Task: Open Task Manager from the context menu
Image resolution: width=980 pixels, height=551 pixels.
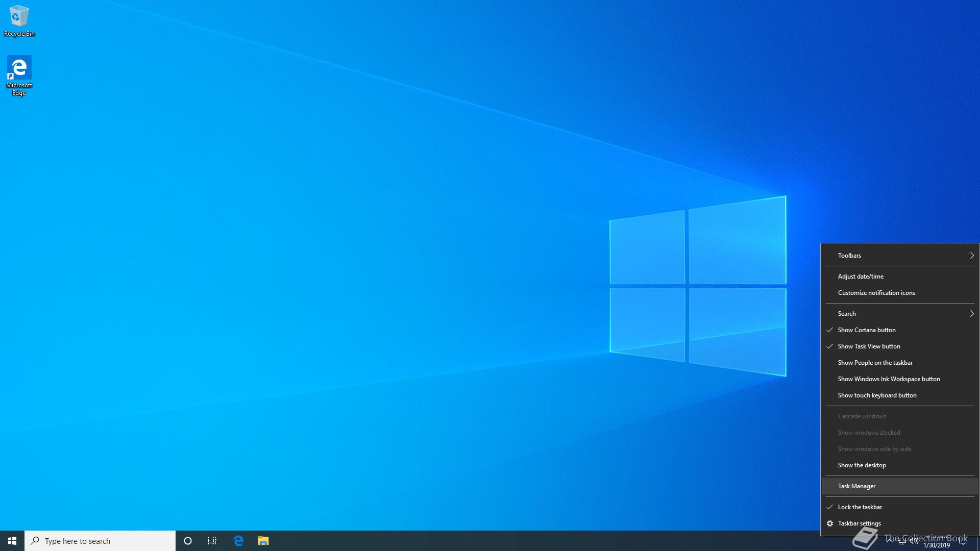Action: pyautogui.click(x=900, y=486)
